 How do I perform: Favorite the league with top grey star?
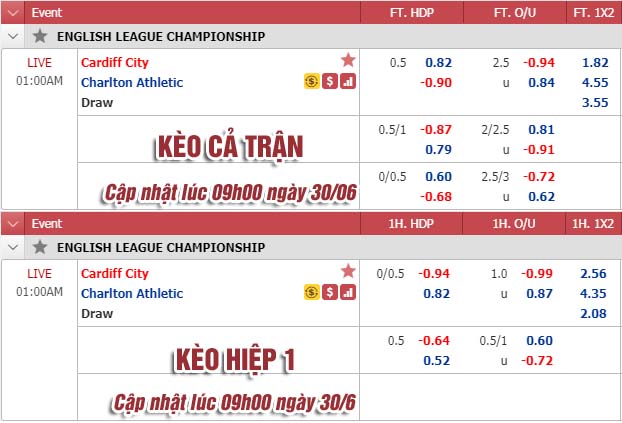pos(40,36)
